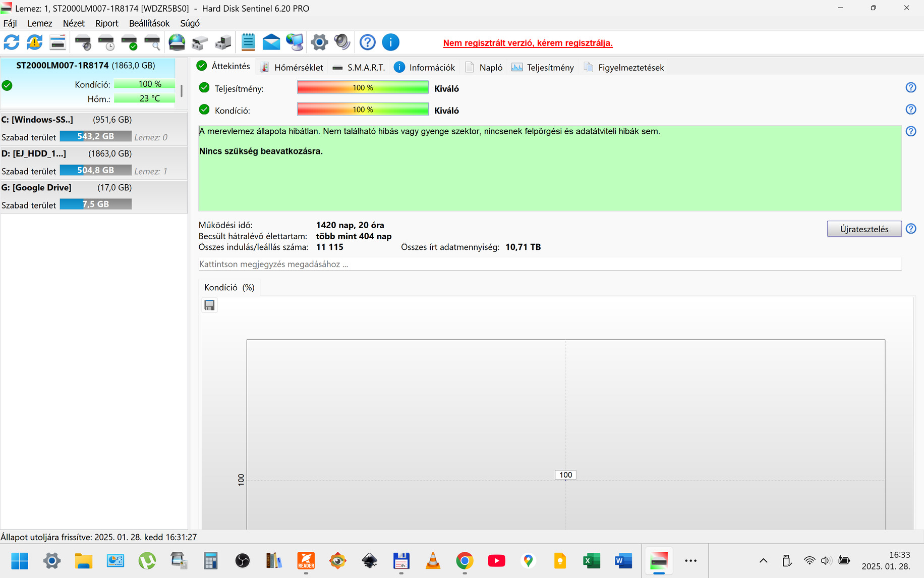This screenshot has height=578, width=924.
Task: Click the Windows Start button
Action: 20,561
